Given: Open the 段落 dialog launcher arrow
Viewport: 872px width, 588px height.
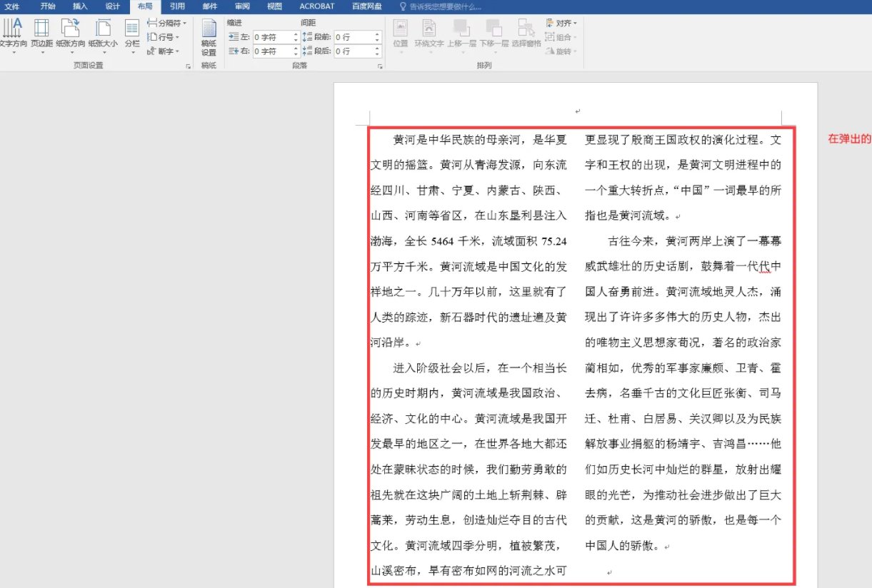Looking at the screenshot, I should pos(380,65).
